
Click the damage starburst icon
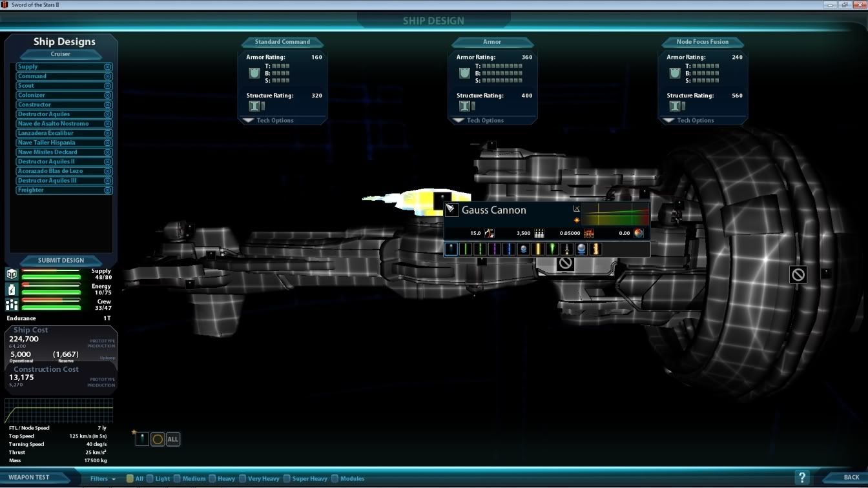click(x=577, y=220)
